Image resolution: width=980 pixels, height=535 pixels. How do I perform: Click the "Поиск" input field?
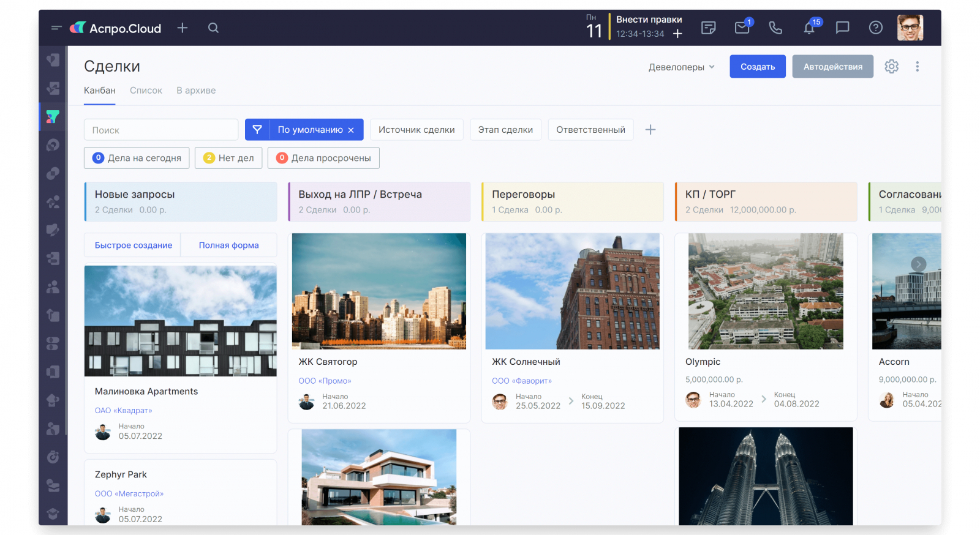tap(161, 130)
